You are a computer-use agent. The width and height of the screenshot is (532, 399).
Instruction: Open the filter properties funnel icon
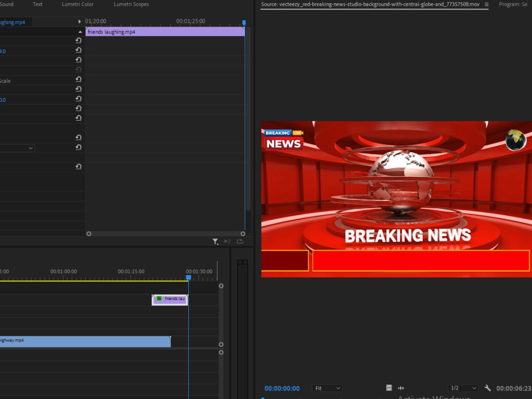(215, 241)
